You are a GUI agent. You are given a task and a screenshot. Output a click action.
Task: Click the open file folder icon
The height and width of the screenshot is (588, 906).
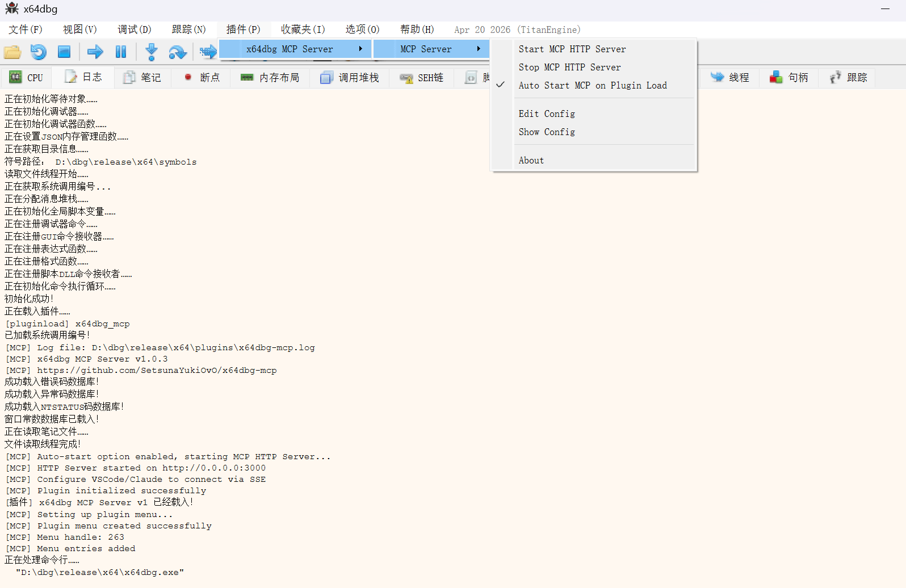12,52
